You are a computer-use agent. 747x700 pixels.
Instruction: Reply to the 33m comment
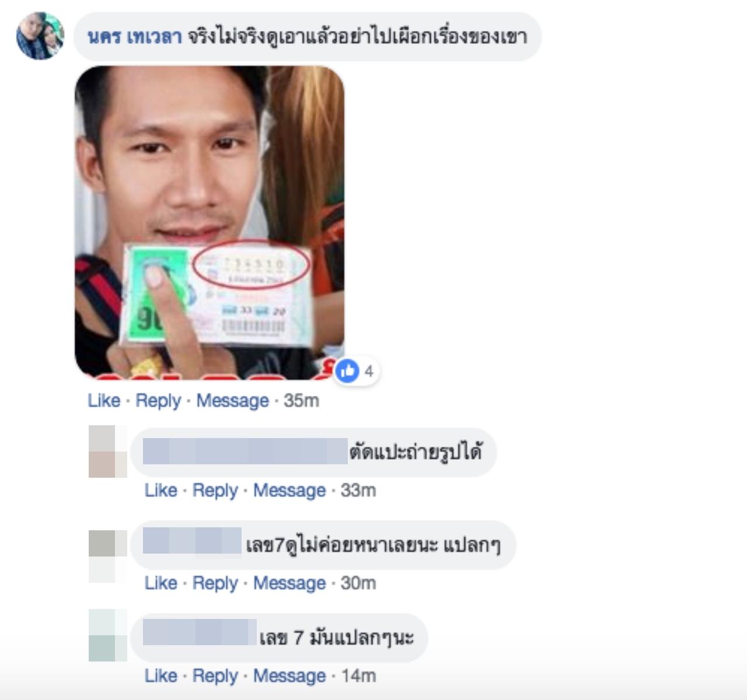[215, 491]
